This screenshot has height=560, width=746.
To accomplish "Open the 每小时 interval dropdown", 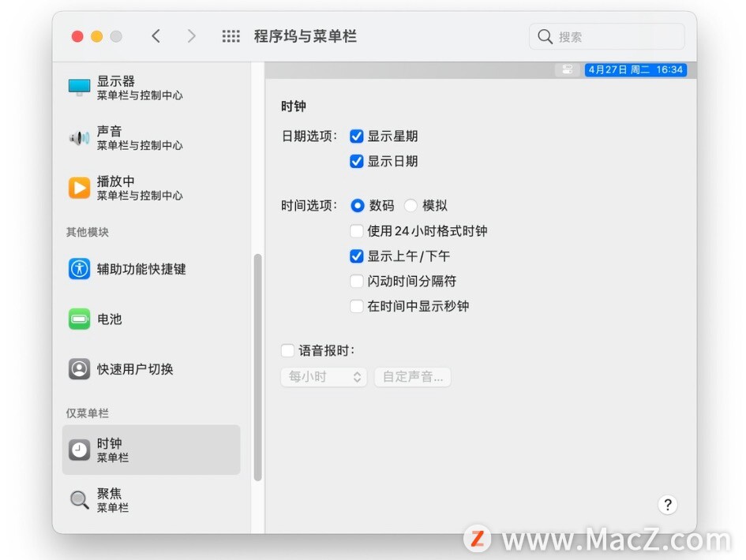I will click(324, 377).
